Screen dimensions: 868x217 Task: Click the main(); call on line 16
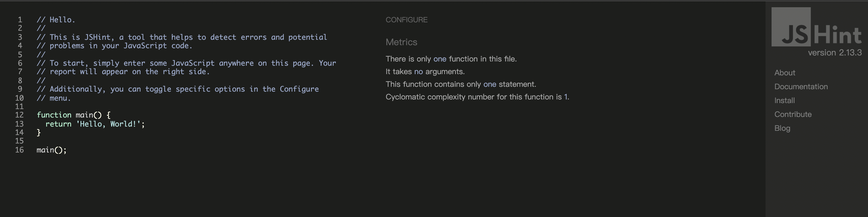point(52,150)
